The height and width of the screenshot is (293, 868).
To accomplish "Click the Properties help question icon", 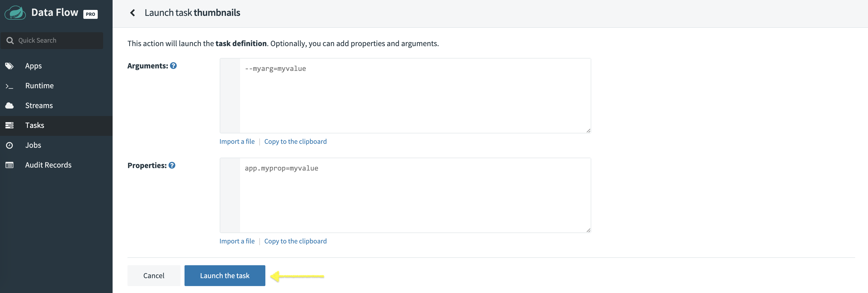I will point(172,165).
